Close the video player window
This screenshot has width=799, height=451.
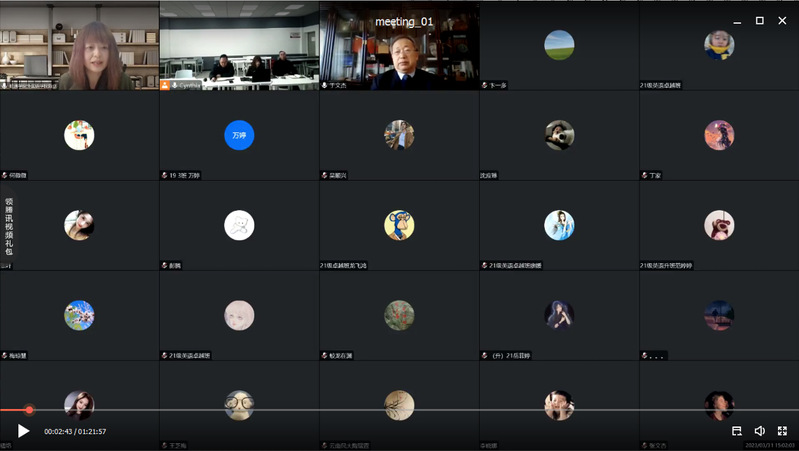781,20
